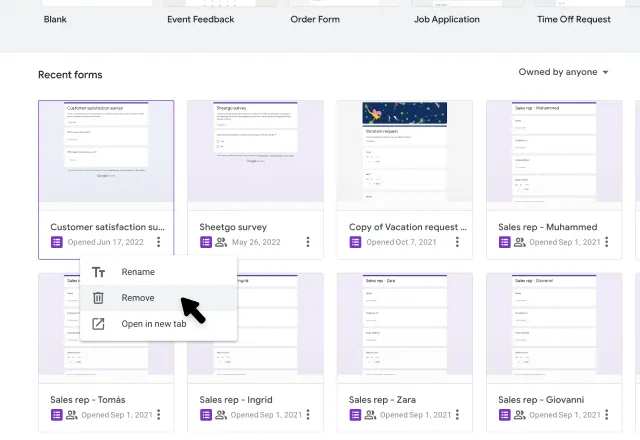
Task: Choose Open in new tab from menu
Action: 158,324
